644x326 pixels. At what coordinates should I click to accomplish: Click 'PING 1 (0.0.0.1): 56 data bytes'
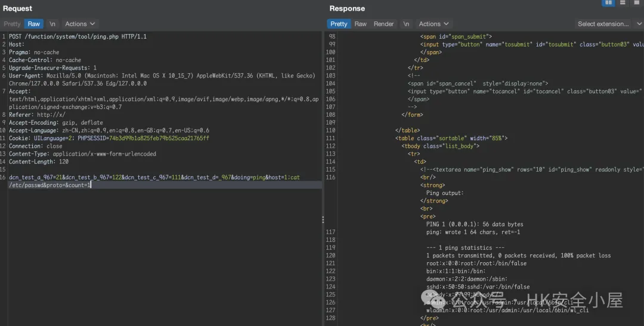(x=475, y=224)
